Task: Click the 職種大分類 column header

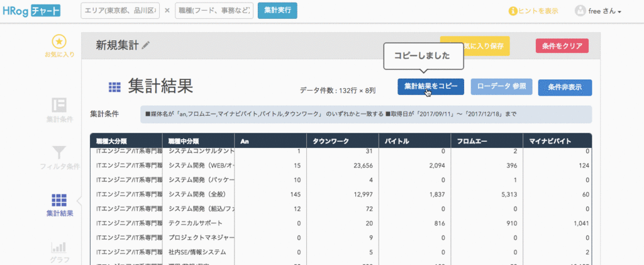Action: click(x=126, y=142)
